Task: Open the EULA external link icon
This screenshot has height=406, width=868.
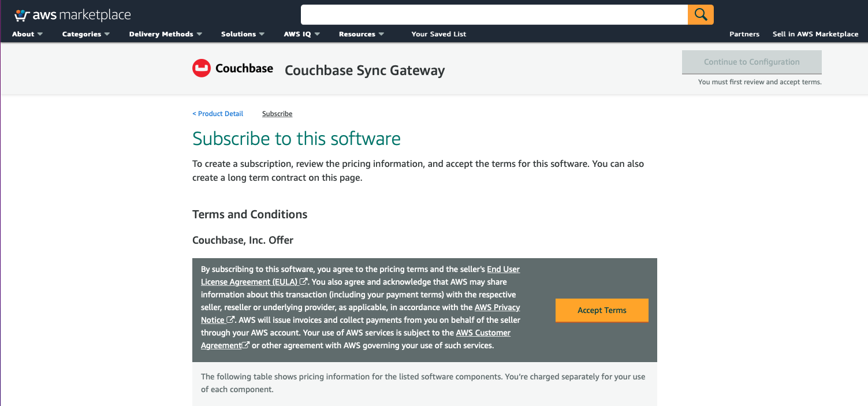Action: pyautogui.click(x=303, y=281)
